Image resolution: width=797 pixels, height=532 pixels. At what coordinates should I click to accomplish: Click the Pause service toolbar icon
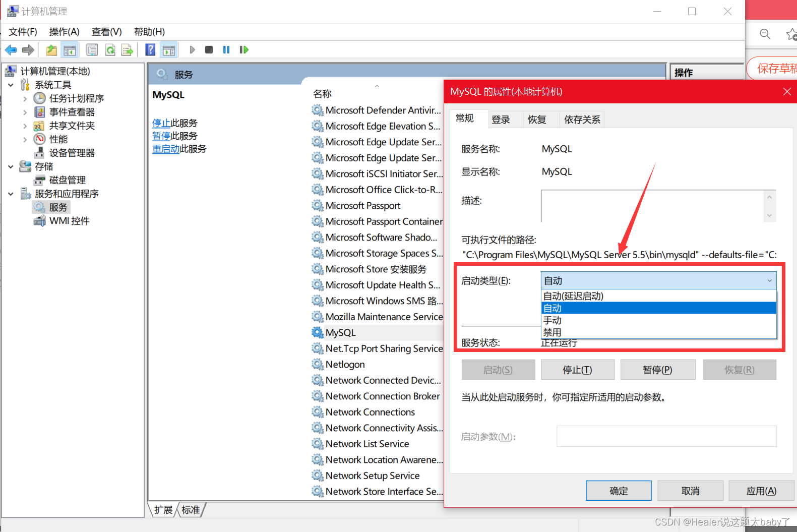click(x=226, y=50)
